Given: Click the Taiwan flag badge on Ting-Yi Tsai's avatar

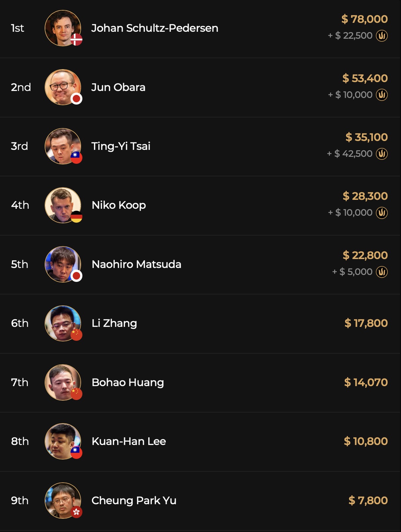Looking at the screenshot, I should pyautogui.click(x=76, y=158).
